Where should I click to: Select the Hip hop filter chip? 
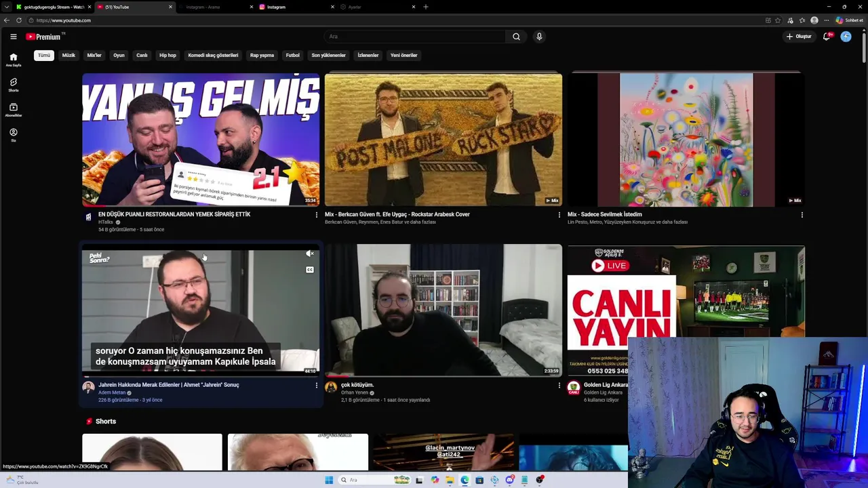tap(167, 56)
